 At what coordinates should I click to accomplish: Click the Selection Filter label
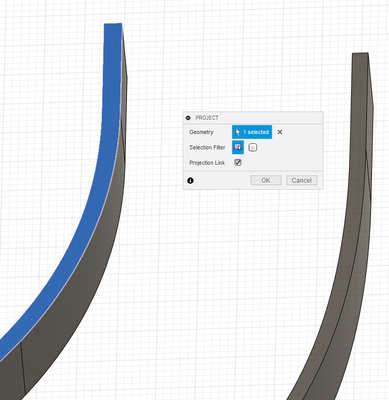point(207,147)
